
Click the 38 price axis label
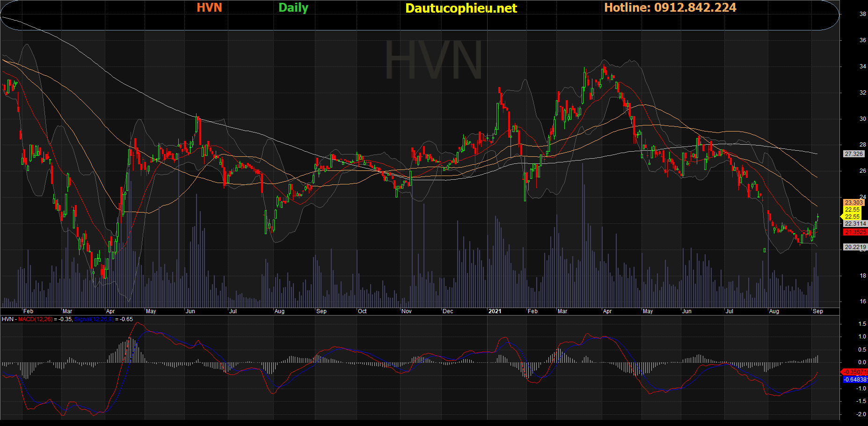click(x=862, y=14)
